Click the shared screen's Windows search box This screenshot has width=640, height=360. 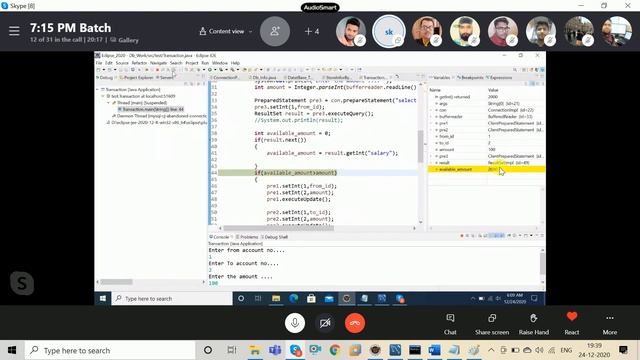pos(172,299)
